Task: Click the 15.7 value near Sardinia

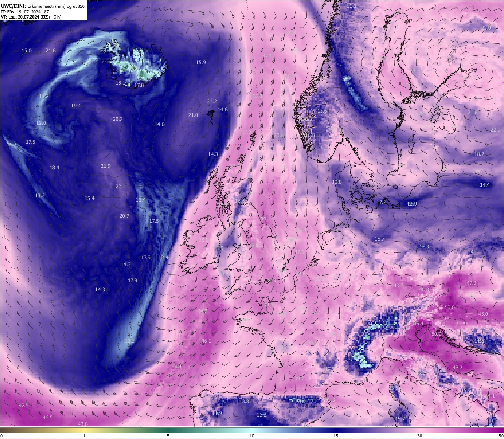Action: point(400,419)
